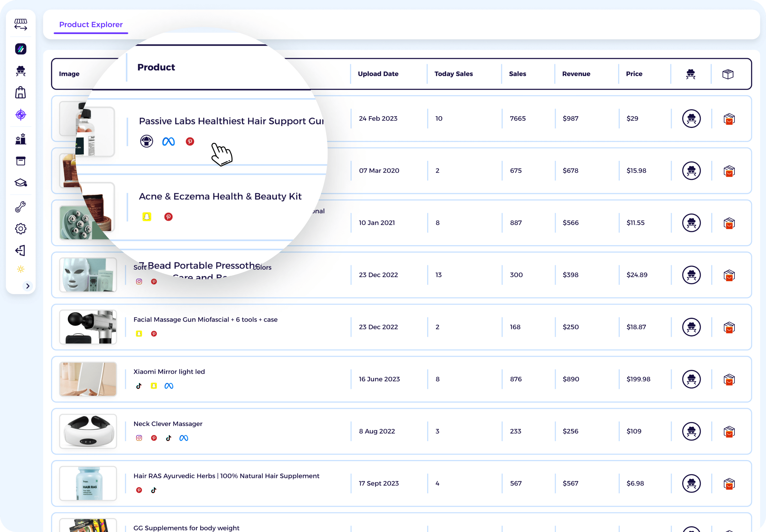The width and height of the screenshot is (766, 532).
Task: Click TikTok icon under Hair RAS product
Action: pos(154,490)
